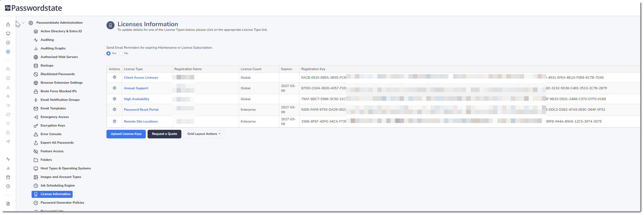This screenshot has height=215, width=644.
Task: Click the folder icon beside Folders
Action: click(x=36, y=160)
